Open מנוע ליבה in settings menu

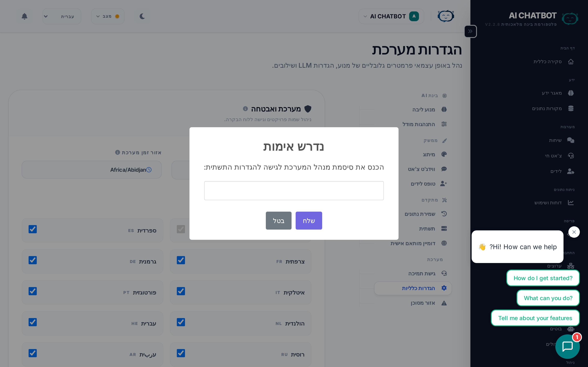click(423, 109)
